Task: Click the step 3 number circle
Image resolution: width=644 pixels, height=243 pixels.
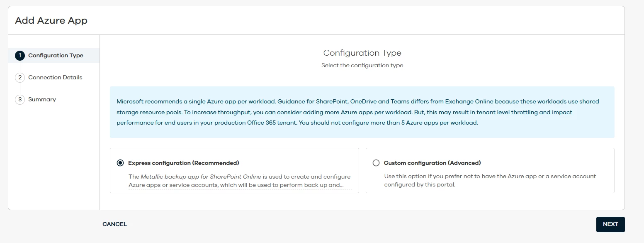Action: click(19, 100)
